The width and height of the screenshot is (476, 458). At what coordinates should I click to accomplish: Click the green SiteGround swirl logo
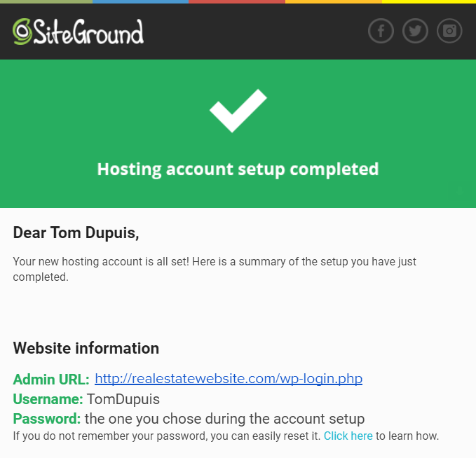pyautogui.click(x=22, y=32)
